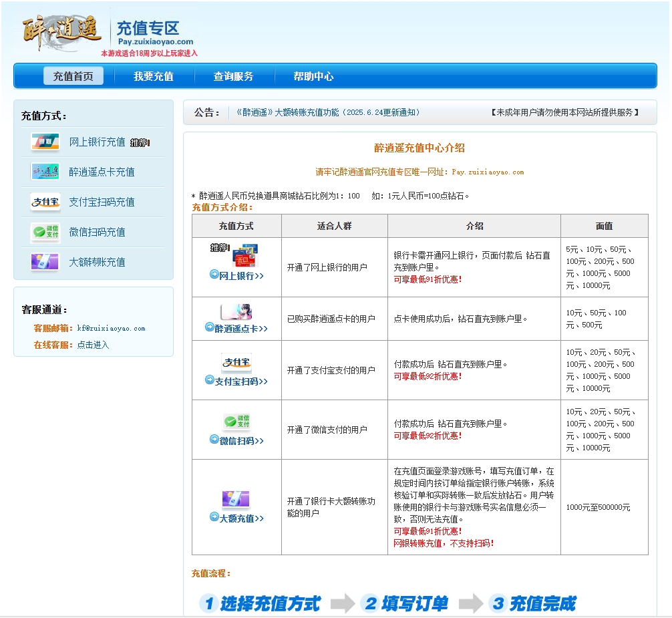The width and height of the screenshot is (672, 618).
Task: Open the 充值首页 tab
Action: (x=73, y=76)
